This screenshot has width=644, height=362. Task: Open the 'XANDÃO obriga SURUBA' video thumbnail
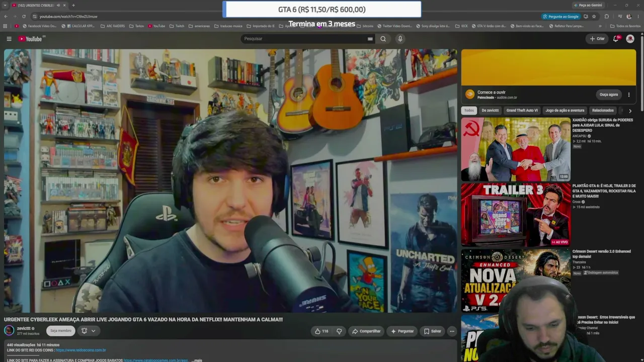pyautogui.click(x=516, y=149)
